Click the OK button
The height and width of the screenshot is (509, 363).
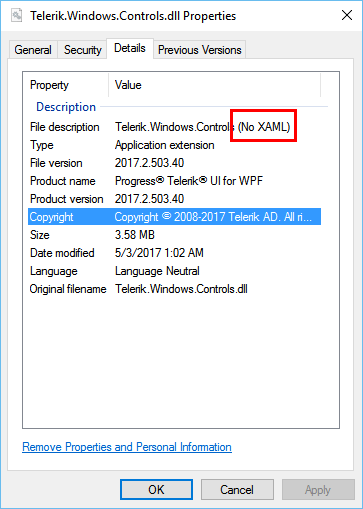click(156, 490)
